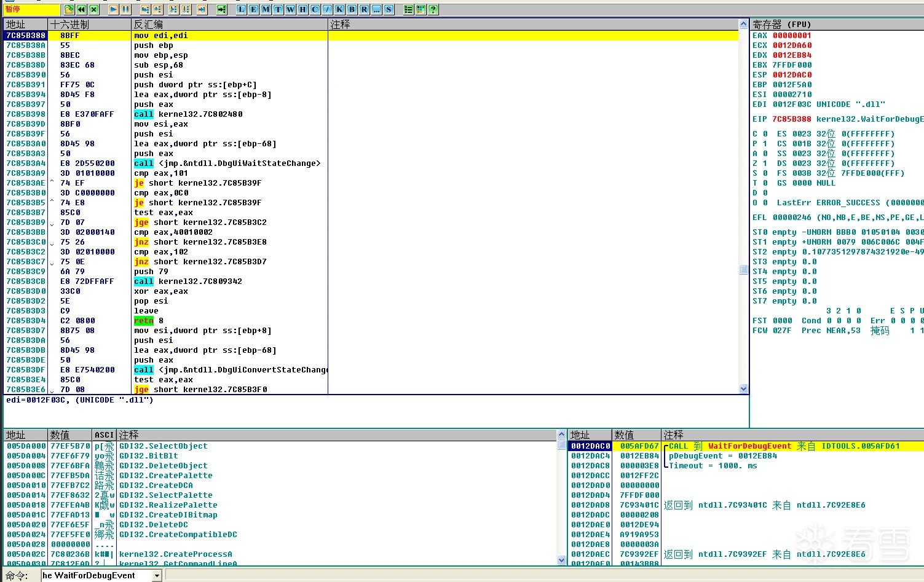Viewport: 924px width, 582px height.
Task: Click the 数值 header in the dump pane
Action: point(70,435)
